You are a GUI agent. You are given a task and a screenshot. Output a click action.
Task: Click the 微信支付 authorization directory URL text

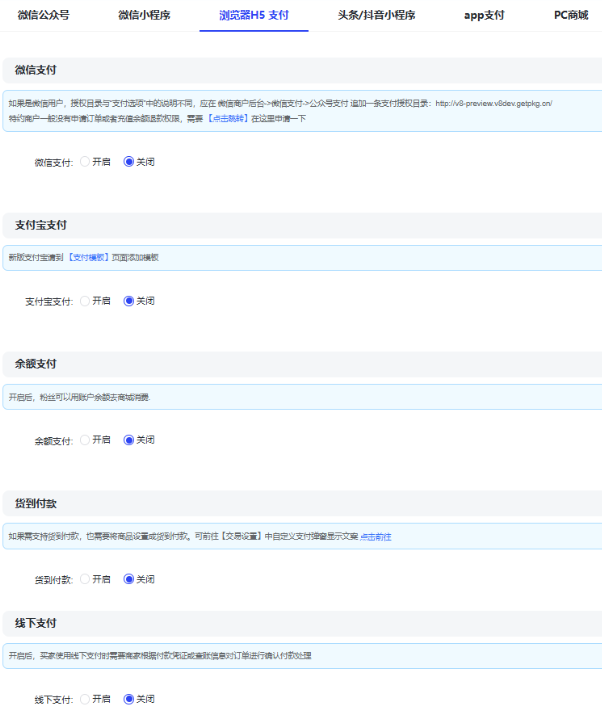coord(494,103)
